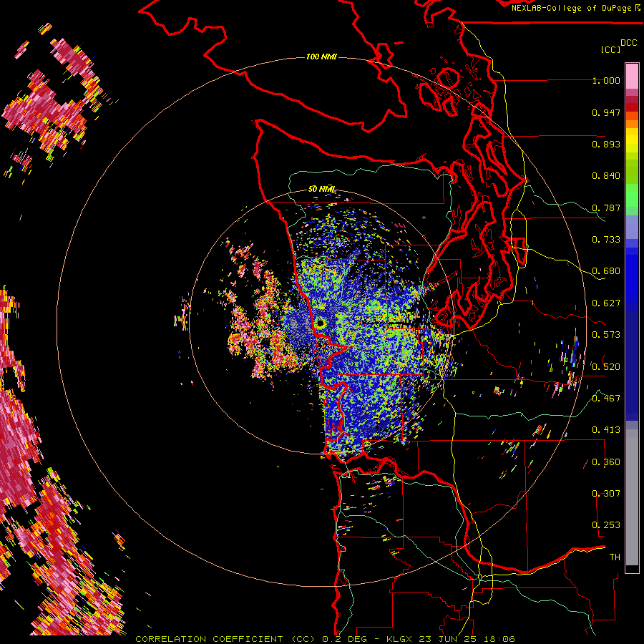
Task: Click the "100 NMI" range ring label
Action: tap(321, 57)
